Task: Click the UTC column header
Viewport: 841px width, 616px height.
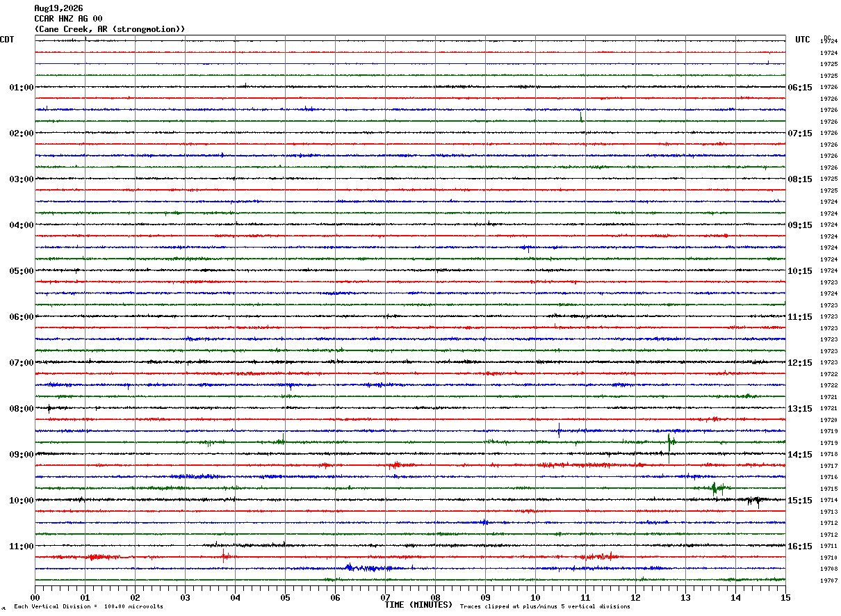Action: pos(803,40)
